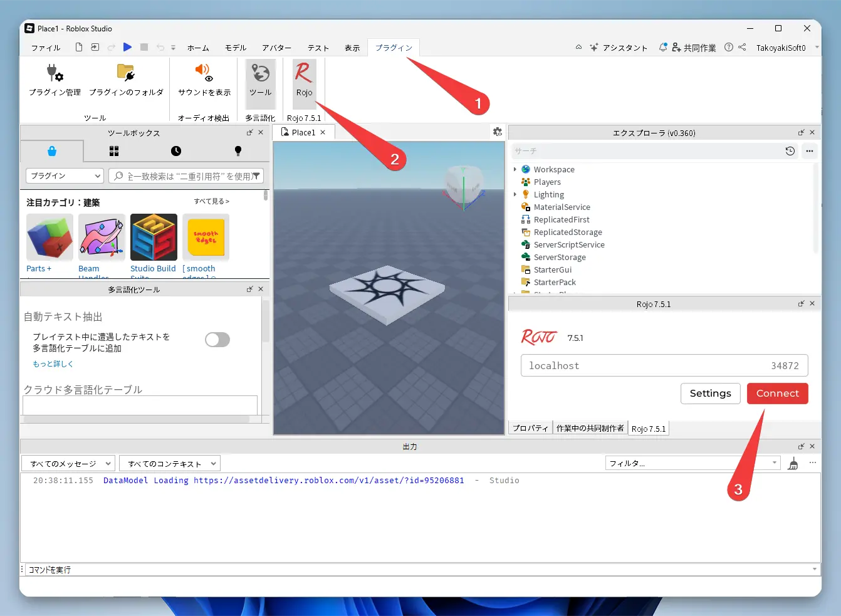Click the もっと詳しく link

pos(52,363)
